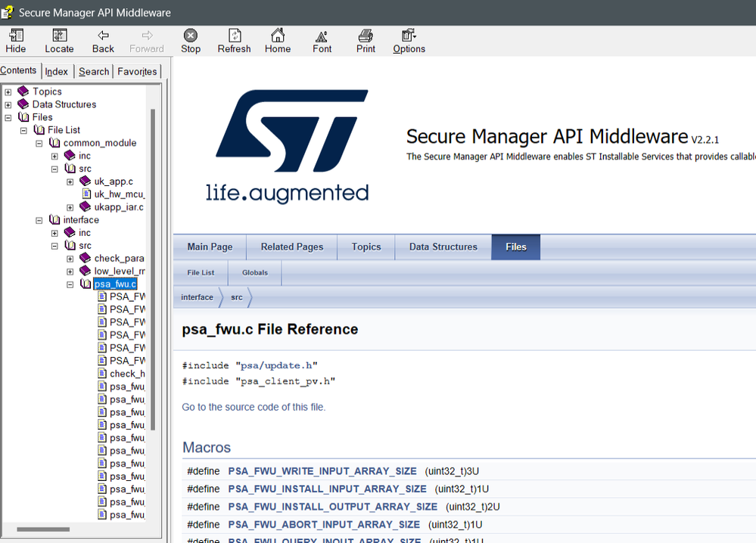Image resolution: width=756 pixels, height=543 pixels.
Task: Click the common_module open-book icon
Action: click(x=54, y=143)
